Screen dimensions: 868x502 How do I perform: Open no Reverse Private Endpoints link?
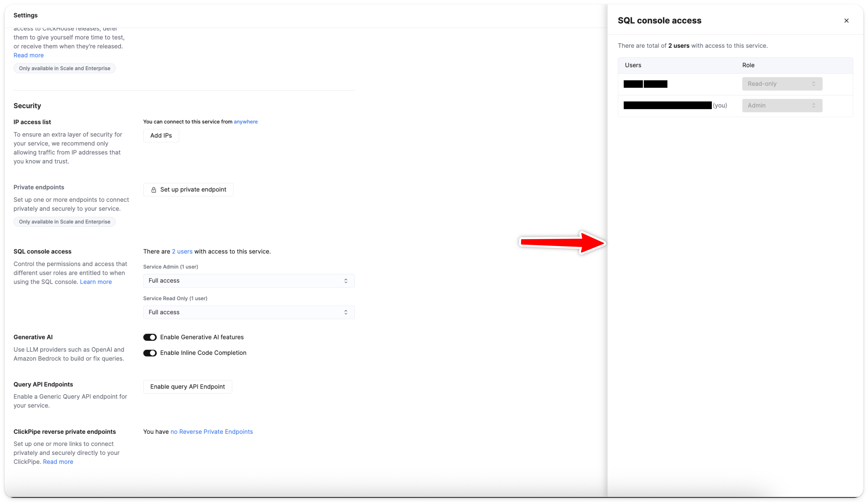click(x=211, y=432)
